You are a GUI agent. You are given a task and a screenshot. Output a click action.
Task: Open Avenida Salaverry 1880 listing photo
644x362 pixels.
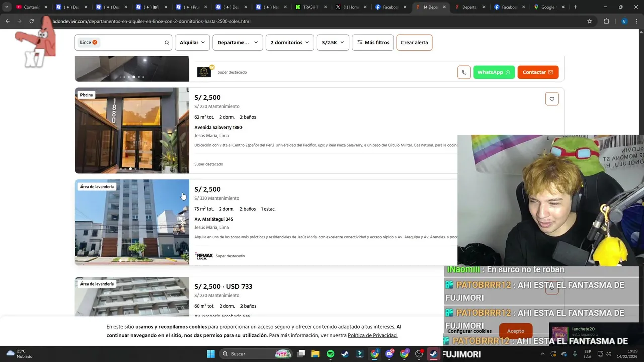coord(132,131)
